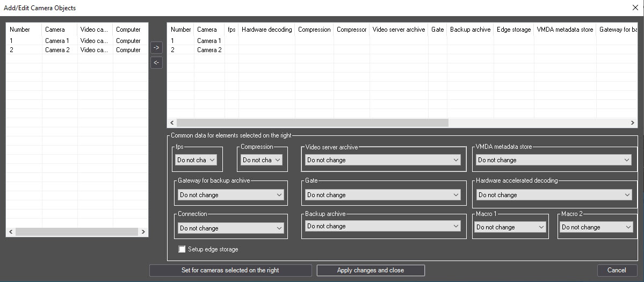This screenshot has height=282, width=644.
Task: Click Set for cameras selected on the right
Action: [230, 270]
